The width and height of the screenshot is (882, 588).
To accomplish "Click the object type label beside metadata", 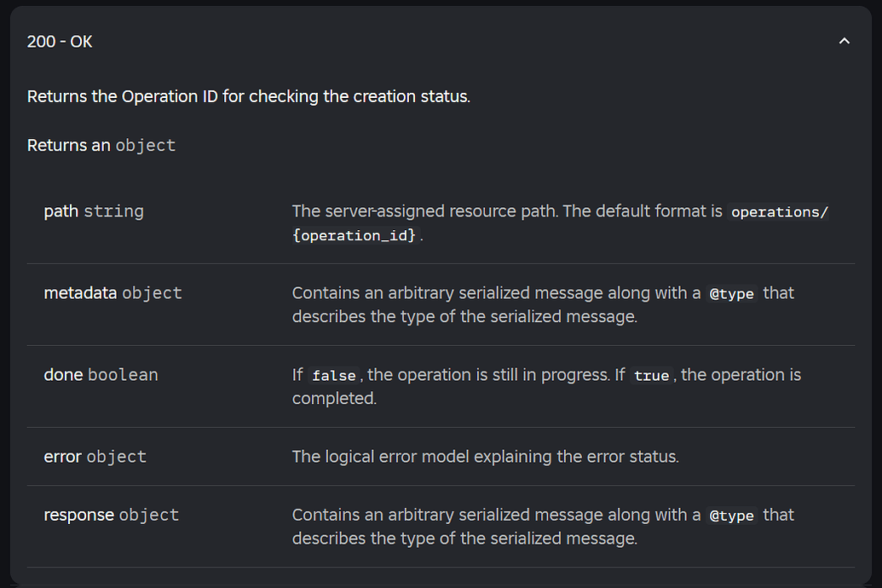I will pos(152,292).
